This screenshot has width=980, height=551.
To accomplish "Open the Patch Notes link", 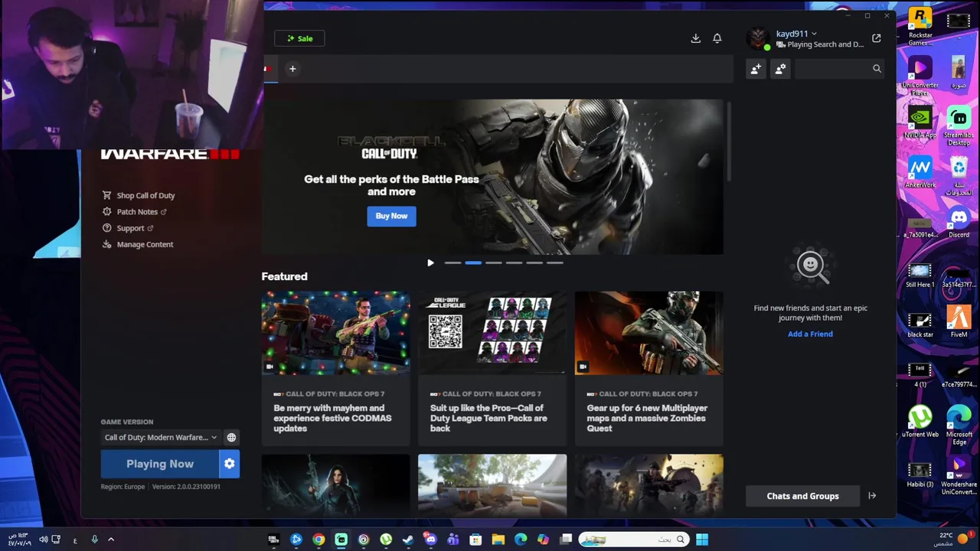I will tap(134, 212).
